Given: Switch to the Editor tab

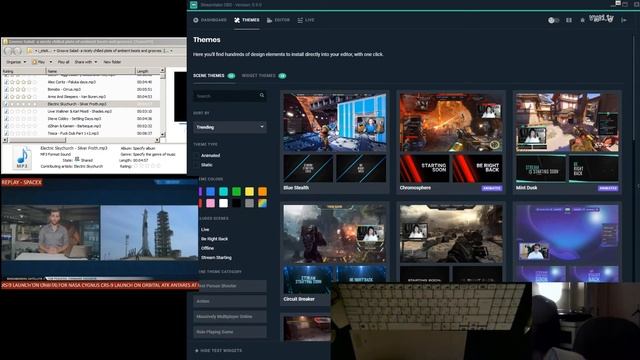Looking at the screenshot, I should [x=278, y=20].
